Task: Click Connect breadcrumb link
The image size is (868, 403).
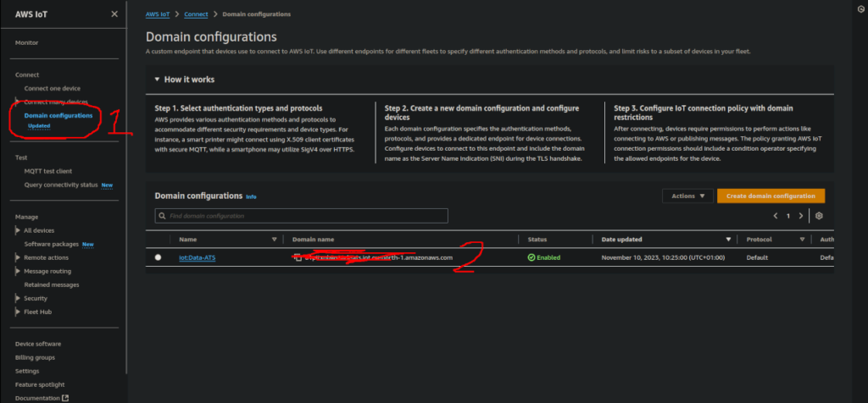Action: 197,14
